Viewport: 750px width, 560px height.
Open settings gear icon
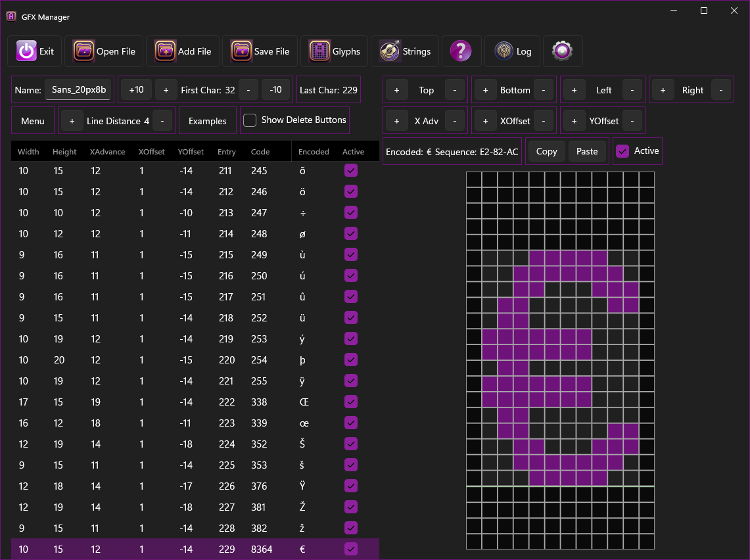click(563, 51)
